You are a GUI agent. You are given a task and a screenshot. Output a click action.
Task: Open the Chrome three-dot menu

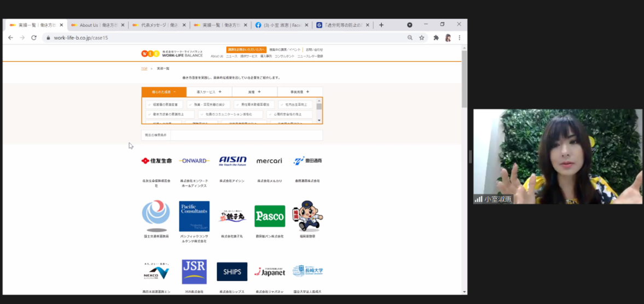[x=460, y=37]
